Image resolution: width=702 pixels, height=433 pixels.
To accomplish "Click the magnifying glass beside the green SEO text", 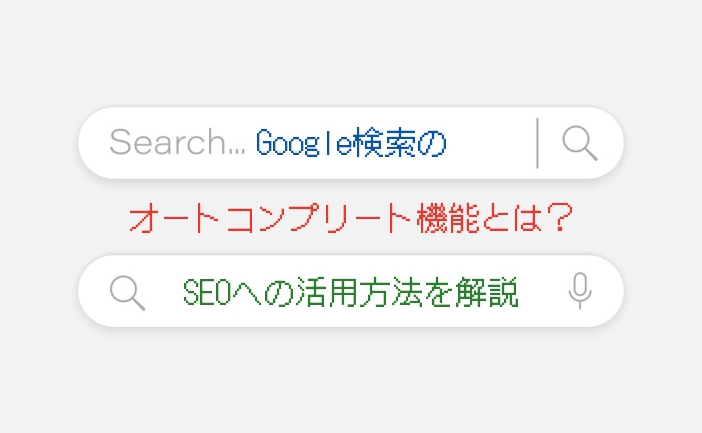I will 127,292.
